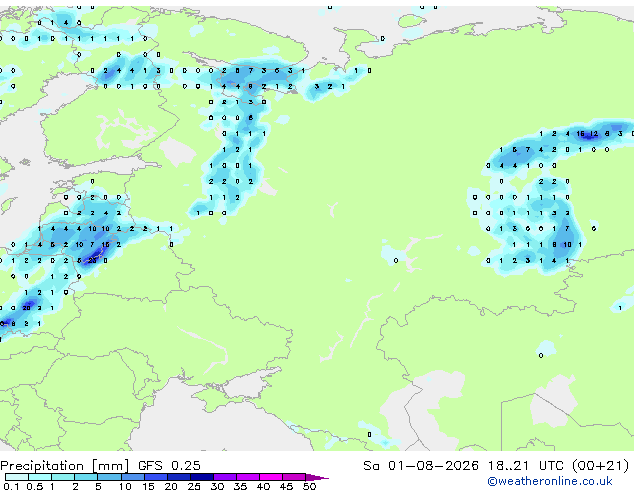634x490 pixels.
Task: Click the '0.1' legend scale label
Action: [11, 486]
